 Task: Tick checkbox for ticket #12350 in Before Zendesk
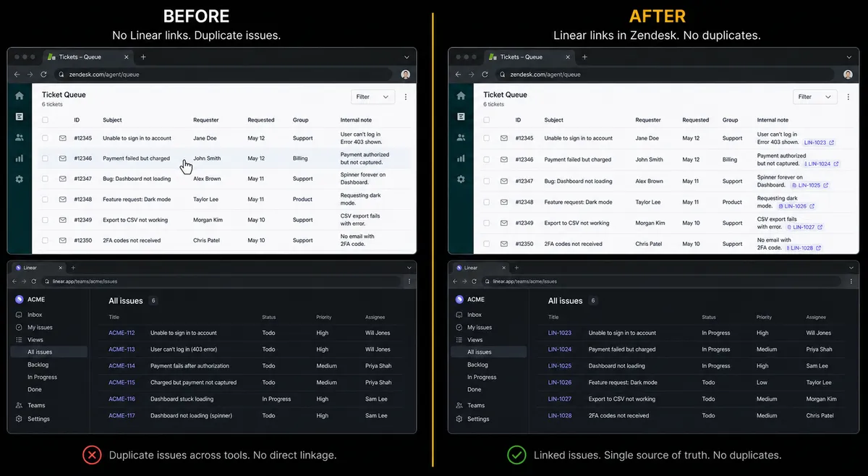pos(46,240)
